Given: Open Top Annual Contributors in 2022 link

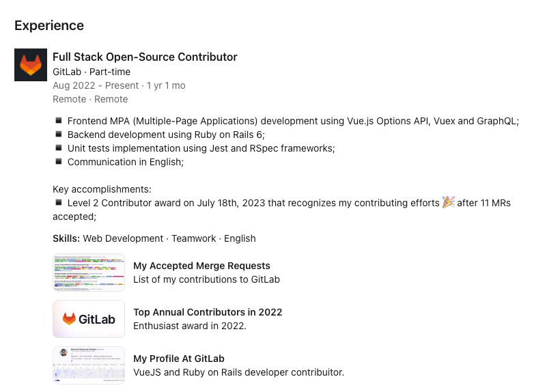Looking at the screenshot, I should [208, 312].
